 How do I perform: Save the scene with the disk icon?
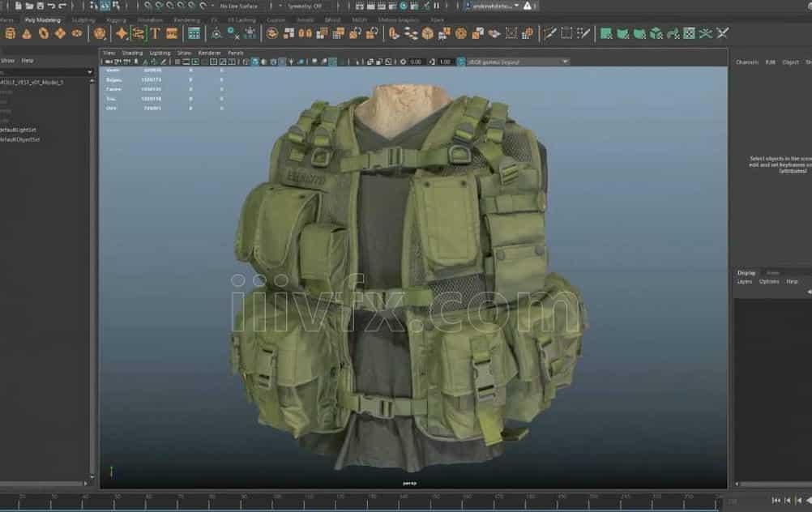[x=40, y=6]
